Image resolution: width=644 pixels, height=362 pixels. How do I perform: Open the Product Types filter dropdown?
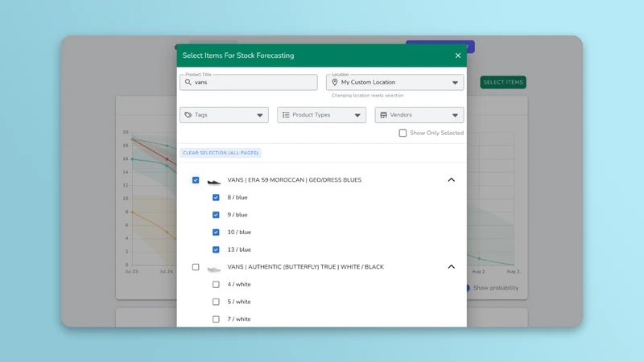coord(321,115)
